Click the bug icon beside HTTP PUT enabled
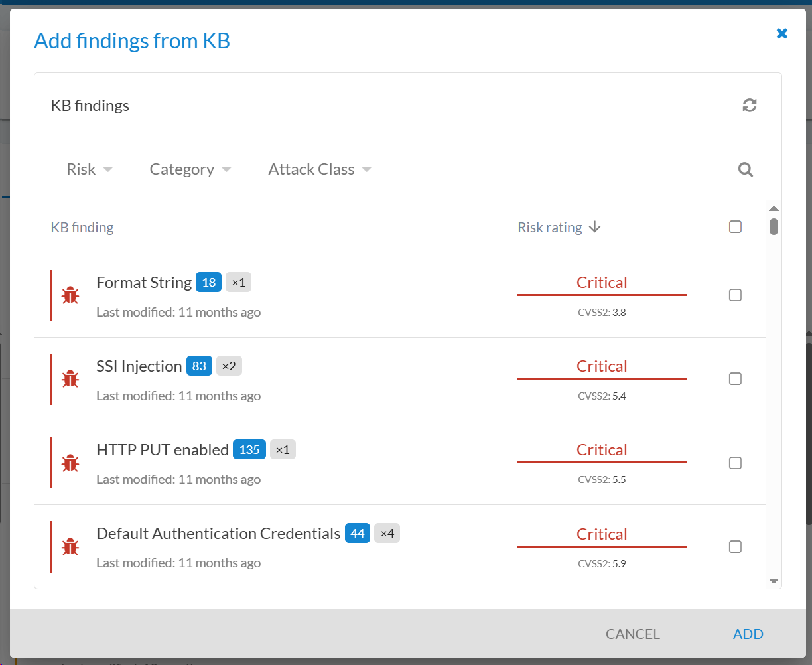This screenshot has width=812, height=665. [x=70, y=463]
